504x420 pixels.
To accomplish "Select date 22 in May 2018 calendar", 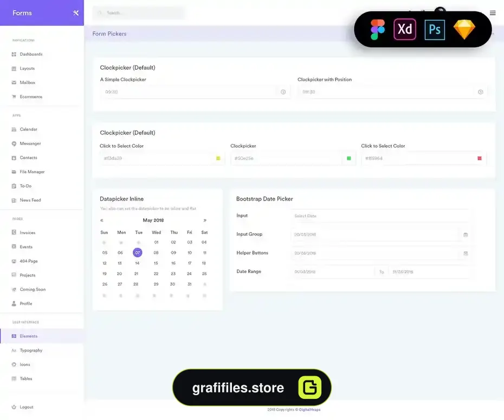I will pyautogui.click(x=156, y=274).
